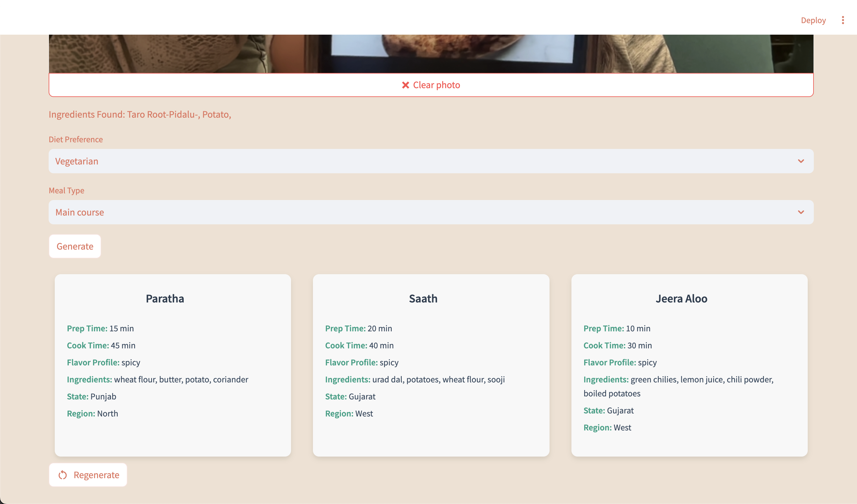Viewport: 857px width, 504px height.
Task: Open the Main course selection box
Action: coord(408,212)
